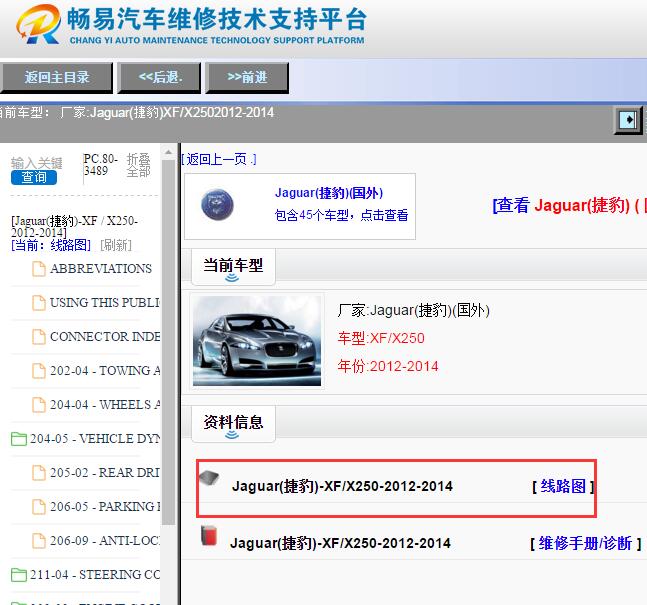Click the 厂家:Jaguar(捷豹)(国外) text

click(413, 310)
